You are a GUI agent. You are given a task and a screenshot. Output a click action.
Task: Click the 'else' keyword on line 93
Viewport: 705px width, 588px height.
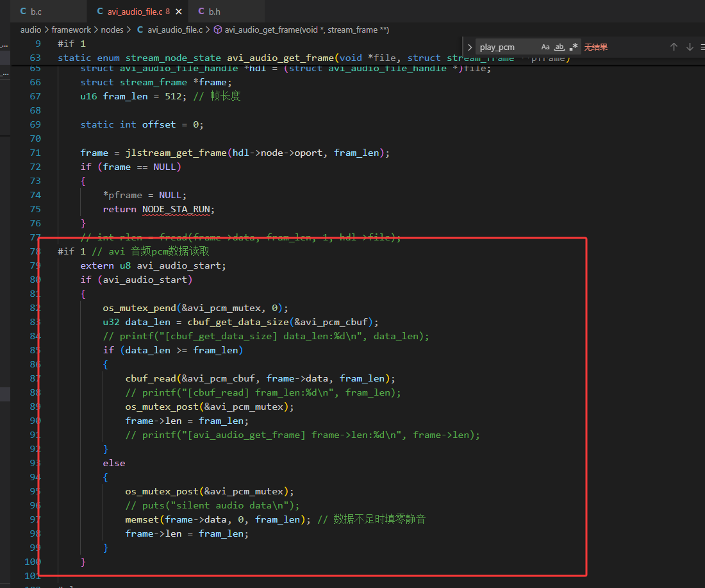click(114, 464)
